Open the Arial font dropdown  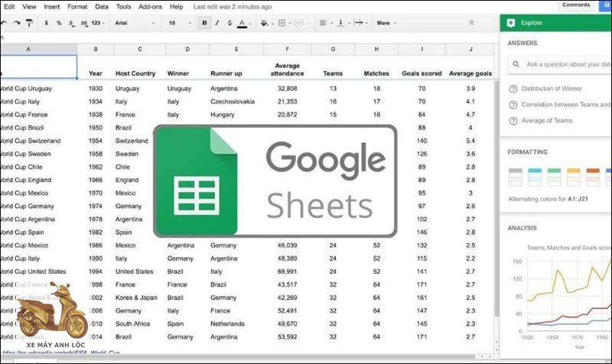pyautogui.click(x=135, y=23)
